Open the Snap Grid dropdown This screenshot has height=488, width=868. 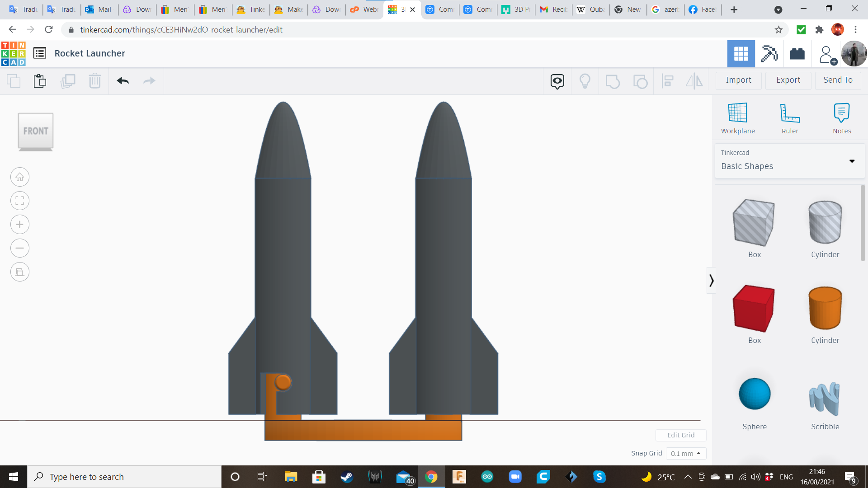pyautogui.click(x=686, y=453)
